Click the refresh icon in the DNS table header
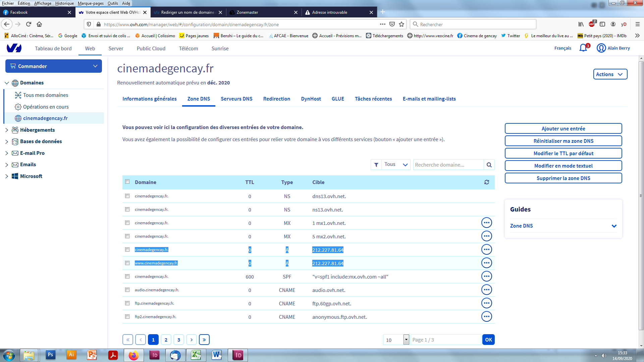The width and height of the screenshot is (644, 362). coord(486,182)
